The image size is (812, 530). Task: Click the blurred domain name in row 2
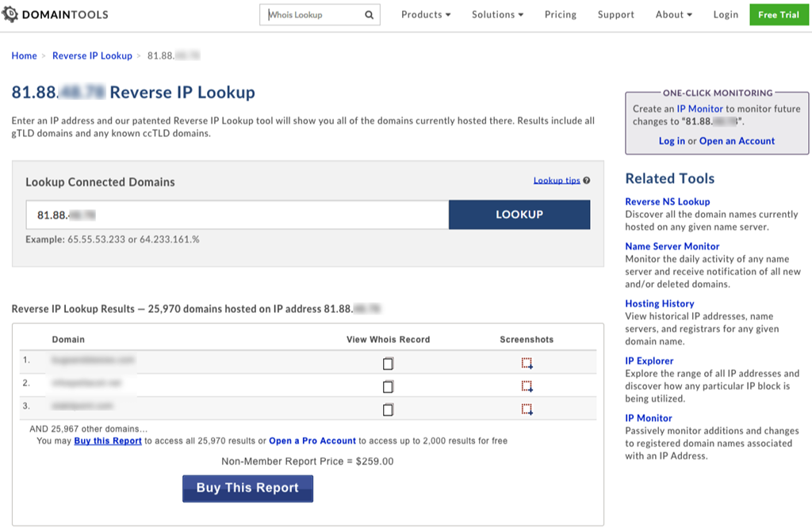(x=86, y=383)
